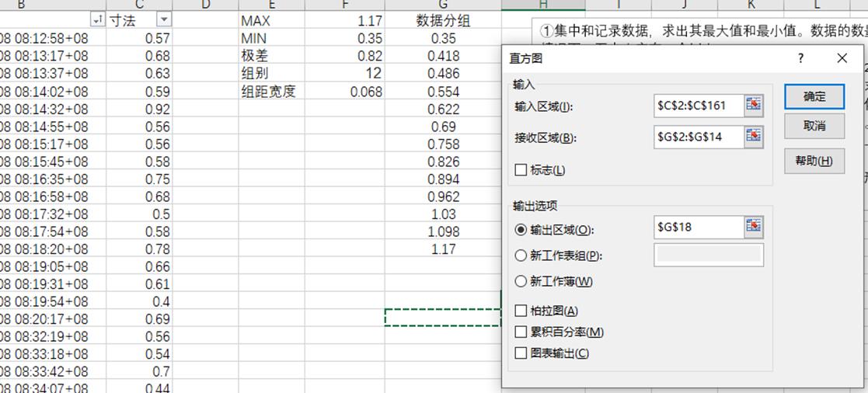Select column C header
Screen dimensions: 868x393
(139, 5)
